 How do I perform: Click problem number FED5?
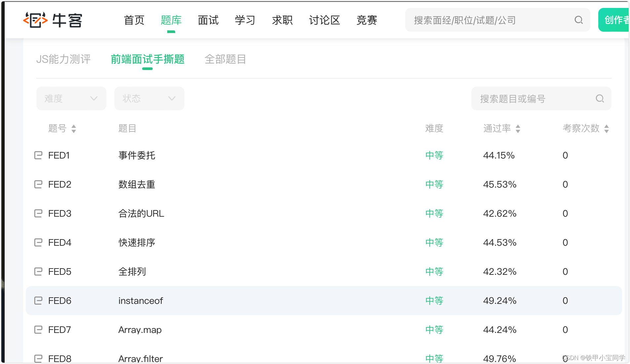(60, 272)
